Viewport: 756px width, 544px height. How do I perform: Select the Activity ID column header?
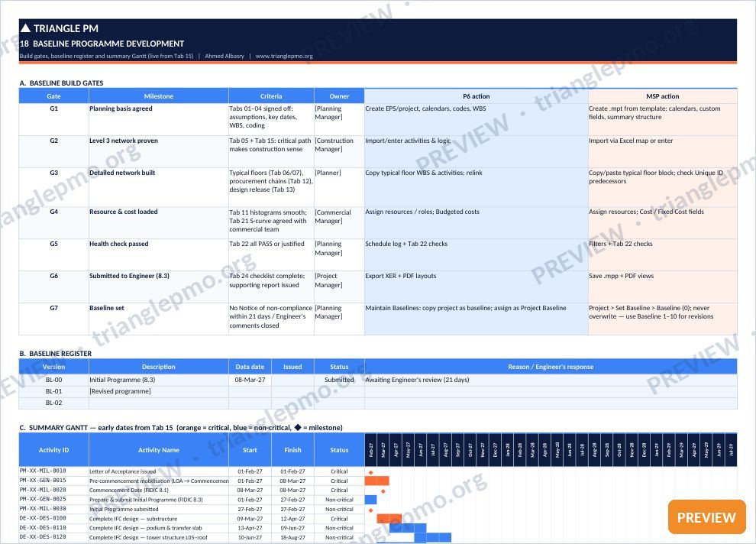[53, 450]
